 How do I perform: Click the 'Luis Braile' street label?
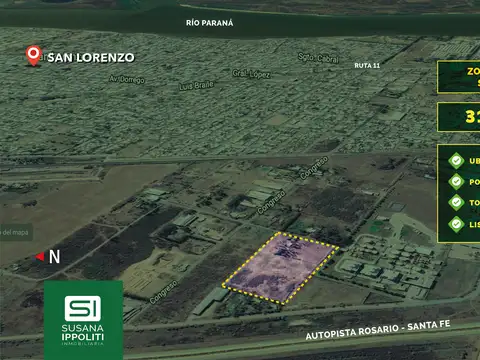pos(196,85)
